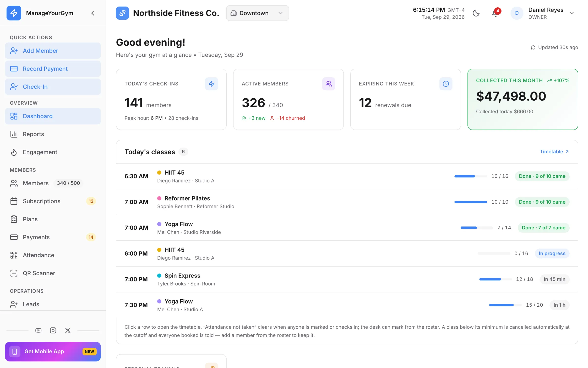Open the 6:30 AM HIIT 45 class row
This screenshot has height=368, width=588.
coord(347,176)
